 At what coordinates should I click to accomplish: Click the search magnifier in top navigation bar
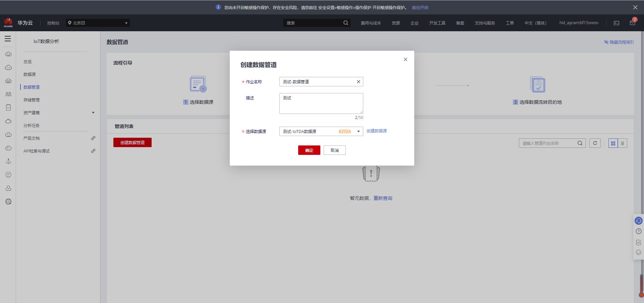pyautogui.click(x=345, y=23)
